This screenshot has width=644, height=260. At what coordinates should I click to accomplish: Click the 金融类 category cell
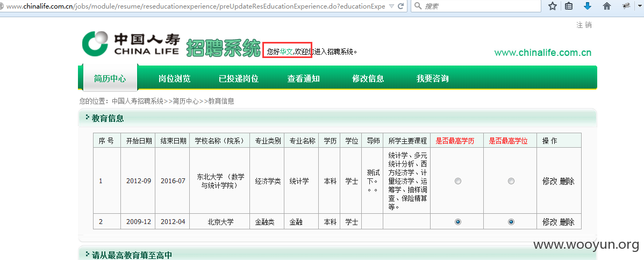click(268, 222)
